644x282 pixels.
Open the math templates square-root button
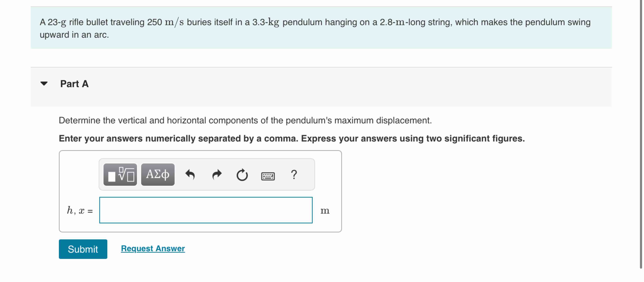click(120, 175)
